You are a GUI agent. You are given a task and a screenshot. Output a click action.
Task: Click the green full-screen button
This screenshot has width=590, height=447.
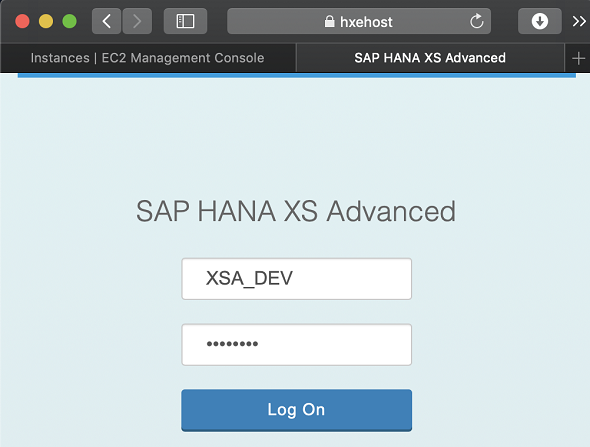pyautogui.click(x=70, y=21)
